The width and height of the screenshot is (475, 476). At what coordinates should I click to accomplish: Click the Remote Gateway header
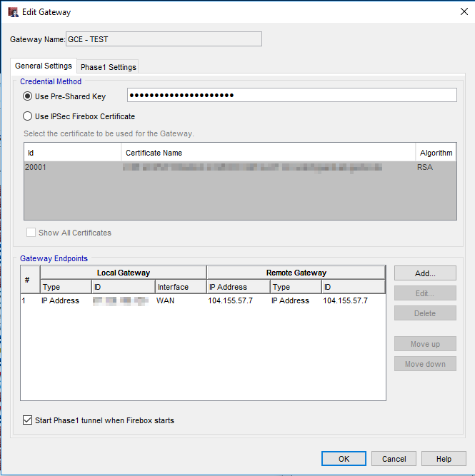[x=296, y=273]
